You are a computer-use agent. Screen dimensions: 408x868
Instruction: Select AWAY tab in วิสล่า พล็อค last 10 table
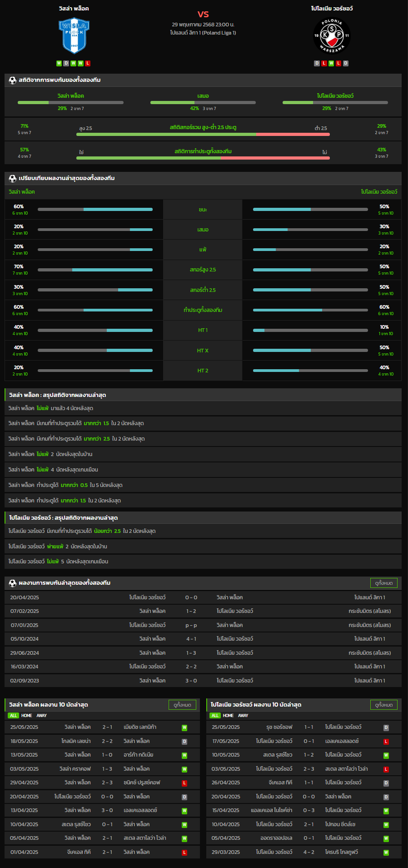[x=42, y=715]
